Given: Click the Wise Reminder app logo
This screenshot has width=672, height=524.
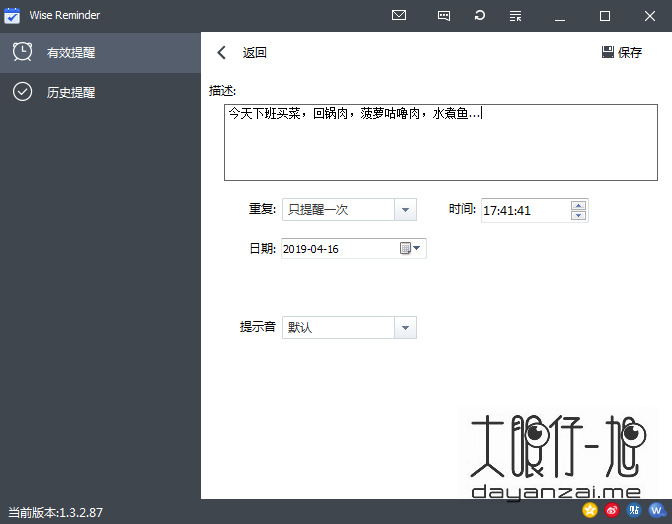Looking at the screenshot, I should click(x=12, y=15).
